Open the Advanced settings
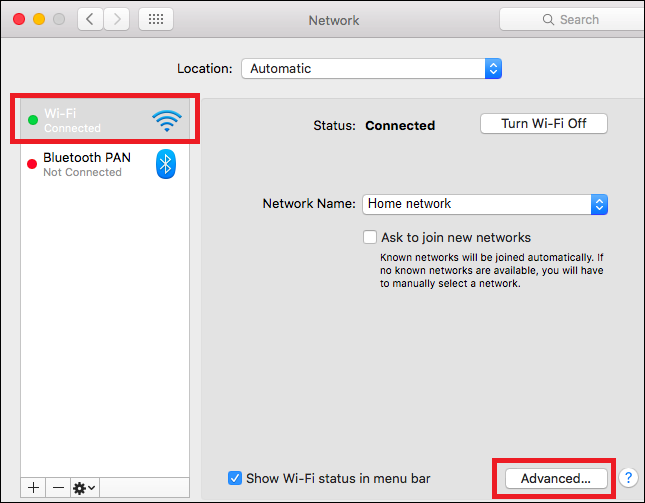The width and height of the screenshot is (645, 503). click(x=555, y=478)
